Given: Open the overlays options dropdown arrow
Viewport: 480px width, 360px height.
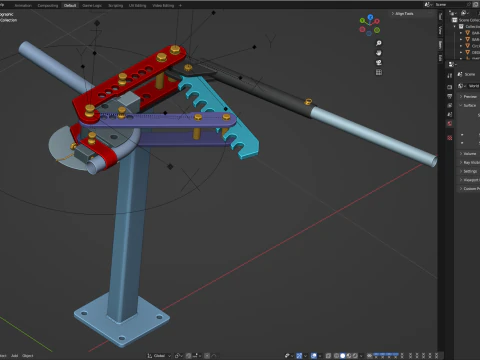Looking at the screenshot, I should coord(320,356).
